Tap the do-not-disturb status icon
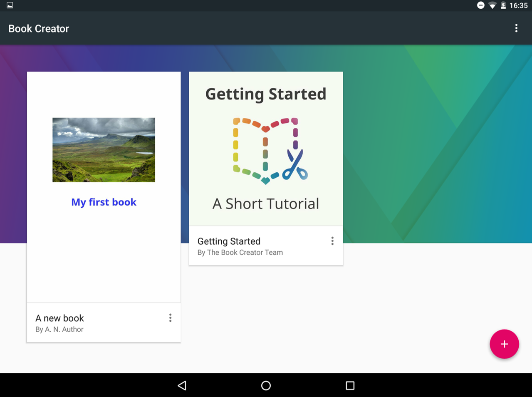This screenshot has height=397, width=532. 480,5
